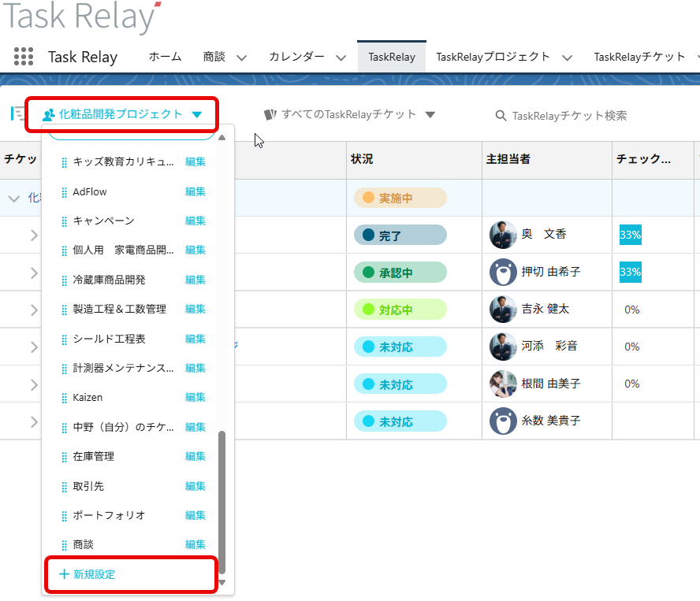Click the drag handle for 在庫管理
The height and width of the screenshot is (601, 700).
(65, 457)
